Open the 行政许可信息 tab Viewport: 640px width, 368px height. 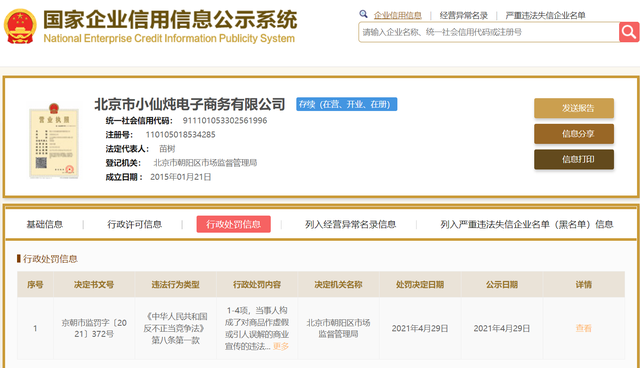pos(134,224)
